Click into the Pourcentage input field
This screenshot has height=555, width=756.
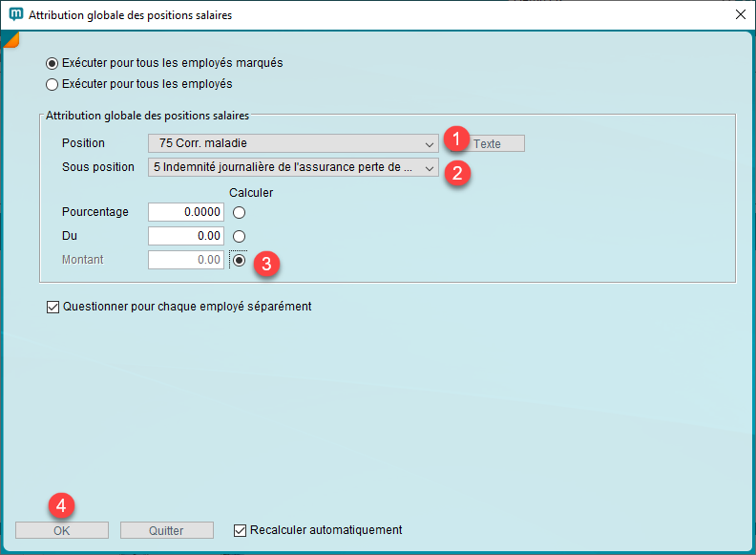(x=186, y=212)
